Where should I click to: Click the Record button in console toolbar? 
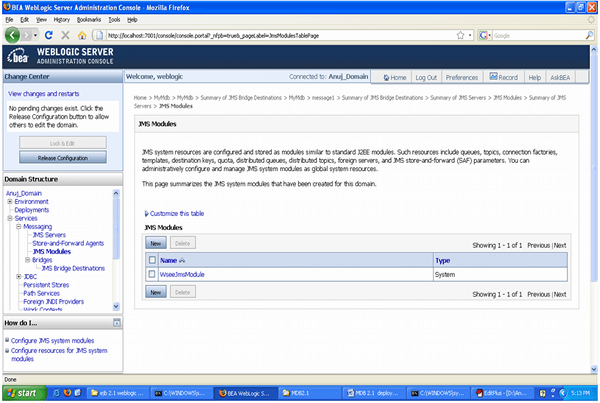click(x=503, y=77)
